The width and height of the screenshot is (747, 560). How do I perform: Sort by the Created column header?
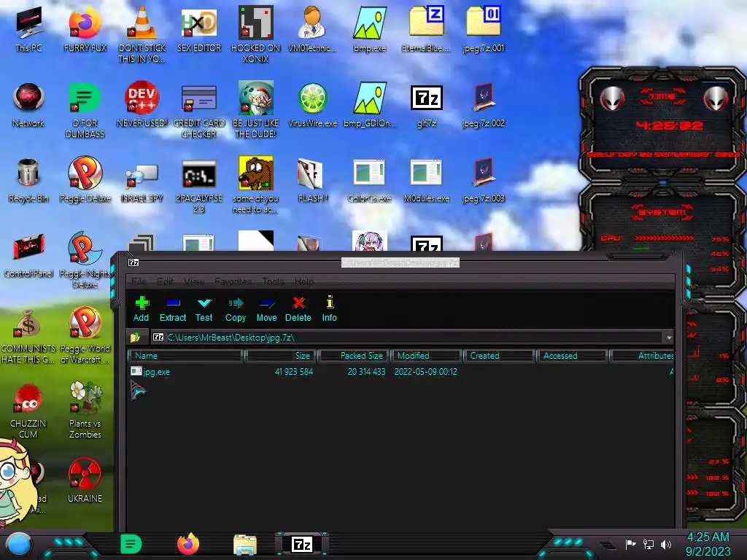coord(499,356)
